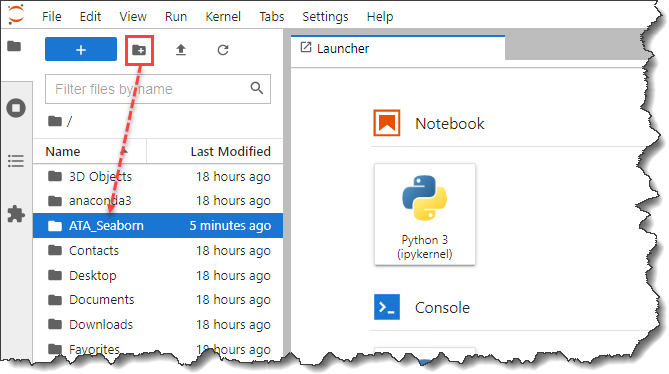Click the New Folder icon

point(139,50)
